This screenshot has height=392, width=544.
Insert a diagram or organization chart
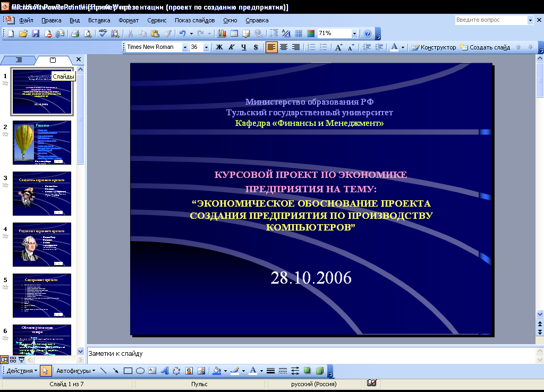176,371
